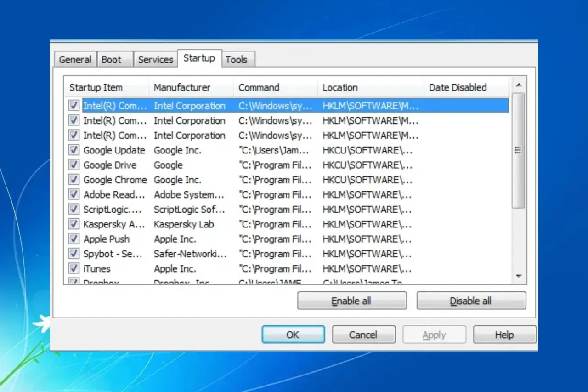Viewport: 588px width, 392px height.
Task: Click the Enable all button
Action: (x=352, y=301)
